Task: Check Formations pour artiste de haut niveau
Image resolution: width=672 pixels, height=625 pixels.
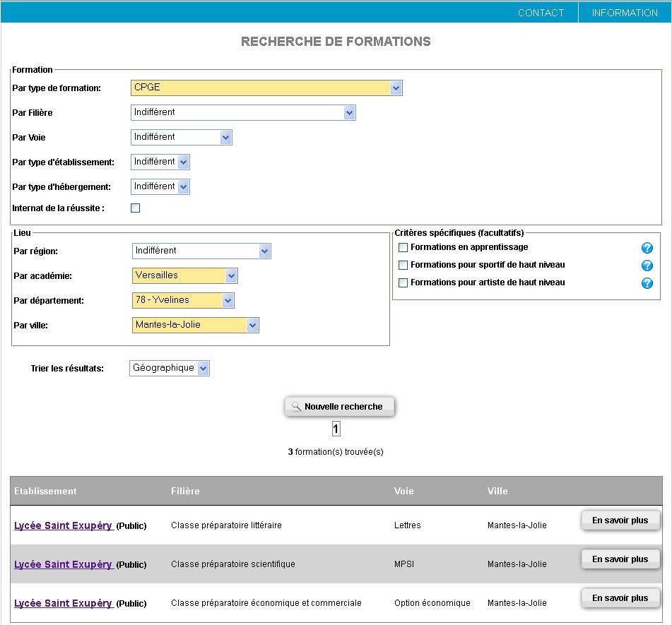Action: pyautogui.click(x=403, y=282)
